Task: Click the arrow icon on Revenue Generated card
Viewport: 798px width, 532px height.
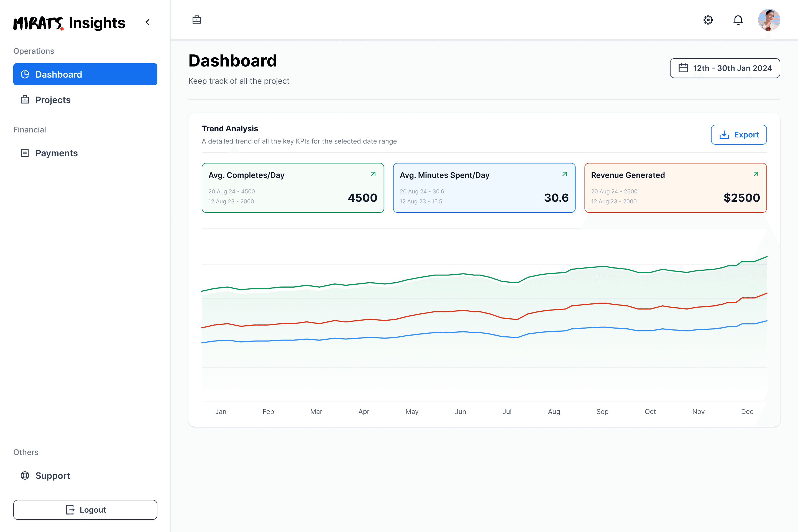Action: click(x=756, y=174)
